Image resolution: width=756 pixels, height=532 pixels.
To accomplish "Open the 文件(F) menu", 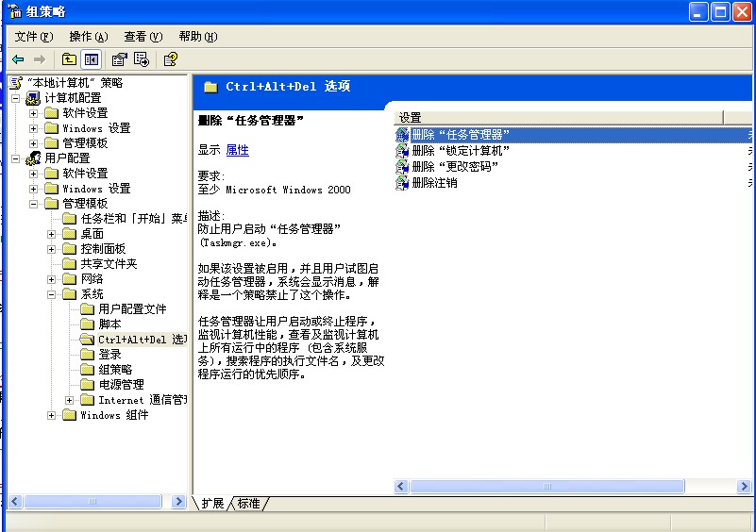I will click(x=33, y=37).
